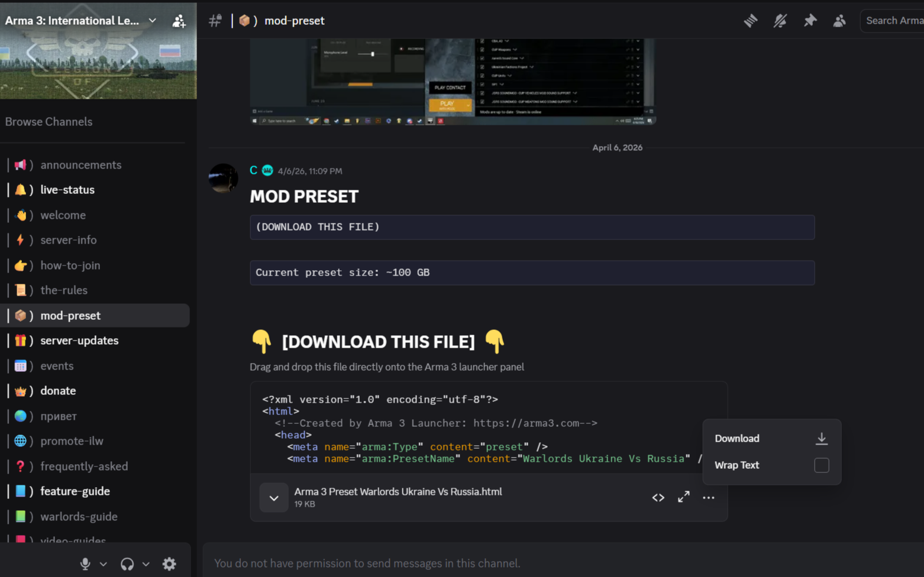Image resolution: width=924 pixels, height=577 pixels.
Task: Click the Search Arma search field
Action: coord(893,21)
